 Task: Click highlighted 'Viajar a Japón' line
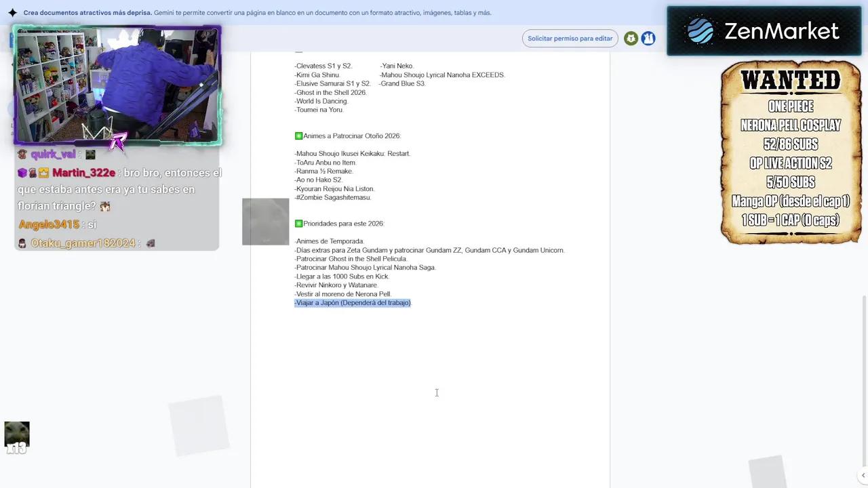point(353,303)
